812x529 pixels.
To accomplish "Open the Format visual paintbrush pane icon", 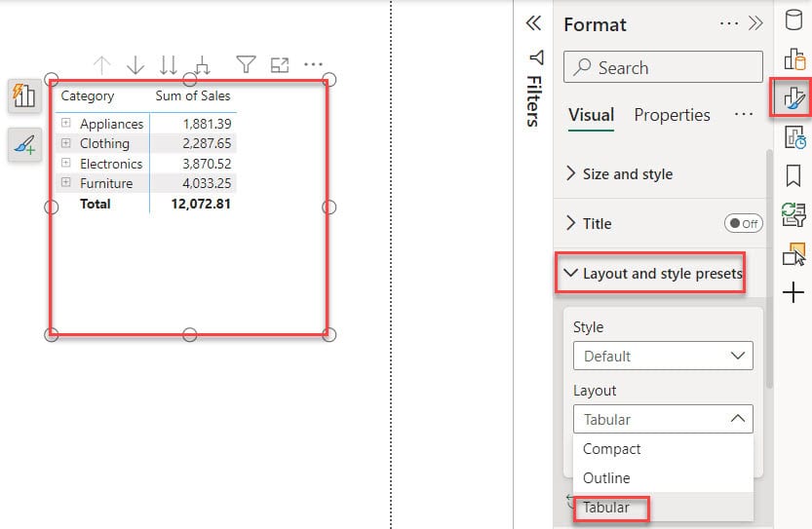I will coord(793,97).
